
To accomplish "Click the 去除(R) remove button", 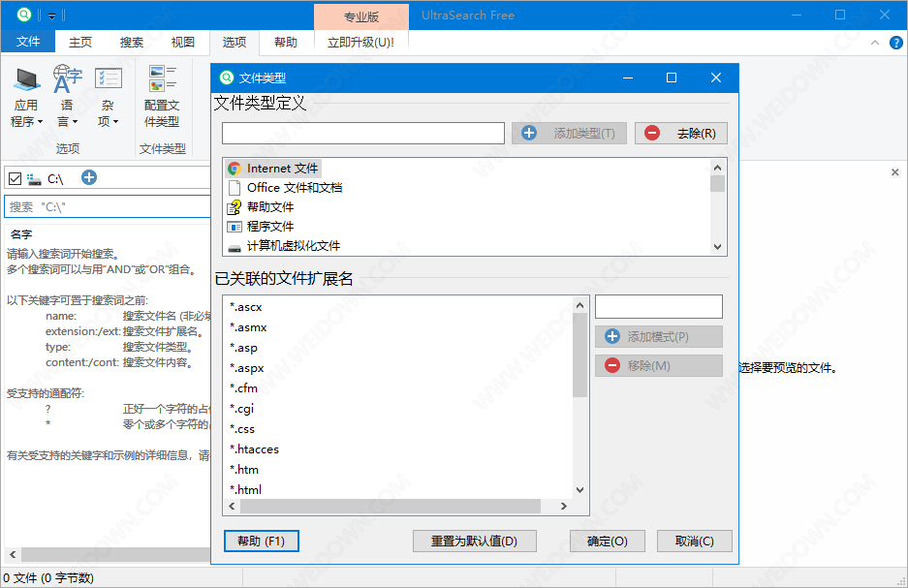I will click(681, 133).
